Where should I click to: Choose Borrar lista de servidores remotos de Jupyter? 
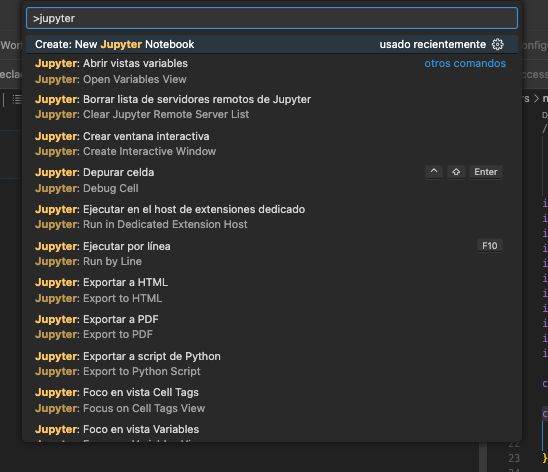click(272, 107)
